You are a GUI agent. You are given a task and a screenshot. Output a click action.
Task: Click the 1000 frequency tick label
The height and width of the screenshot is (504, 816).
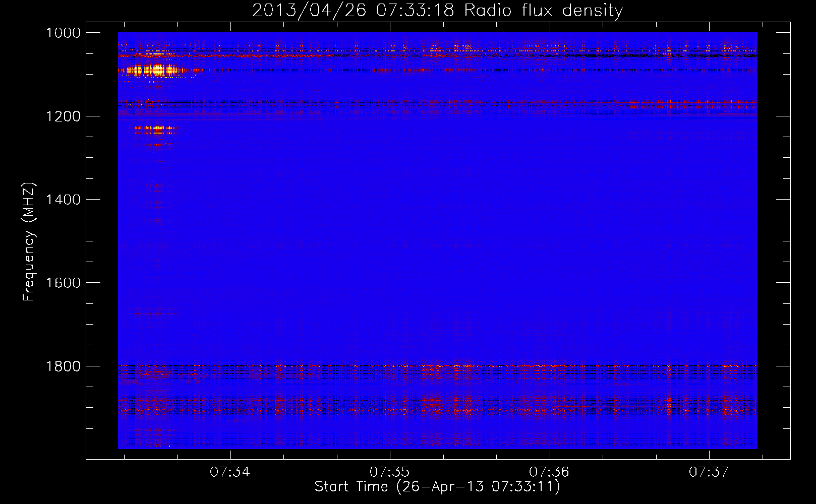point(63,33)
